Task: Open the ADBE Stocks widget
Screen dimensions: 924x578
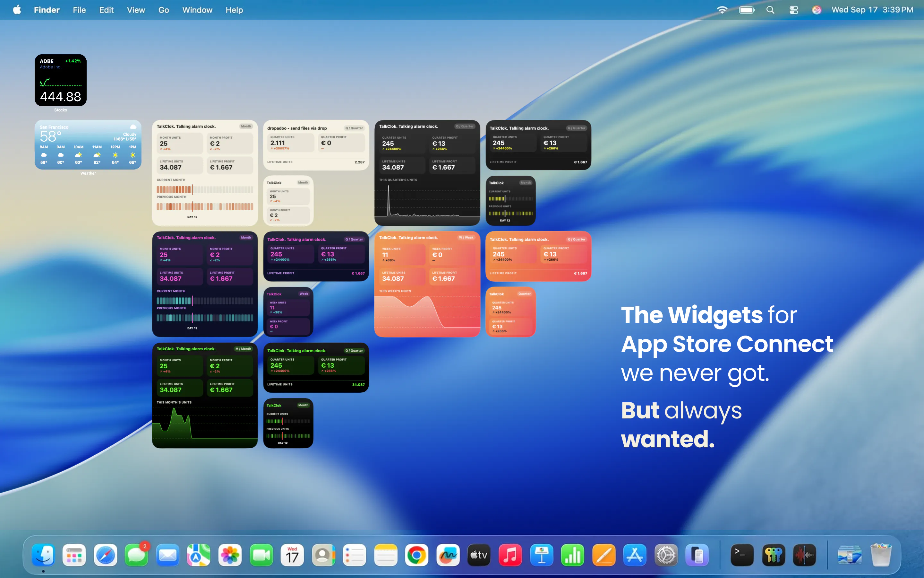Action: [x=61, y=80]
